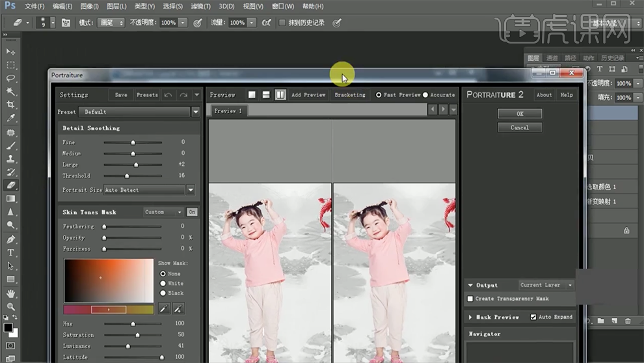
Task: Select the Crop tool
Action: click(x=10, y=105)
